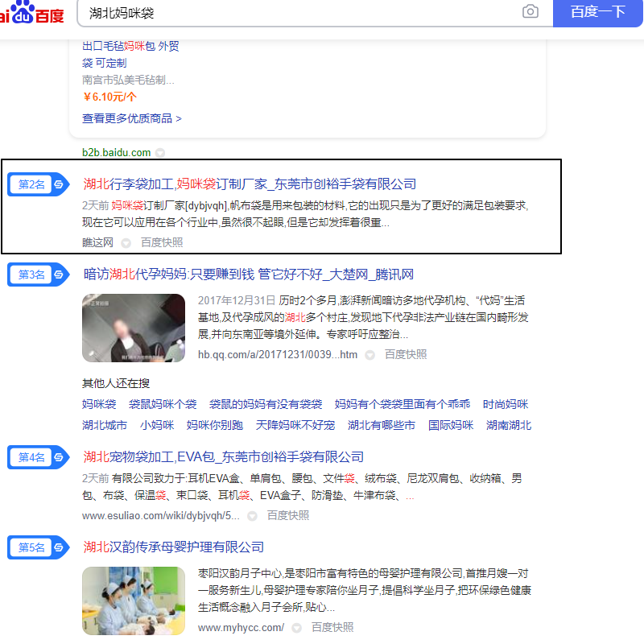Click the 第5名 rank badge
Viewport: 644px width, 644px height.
(38, 547)
